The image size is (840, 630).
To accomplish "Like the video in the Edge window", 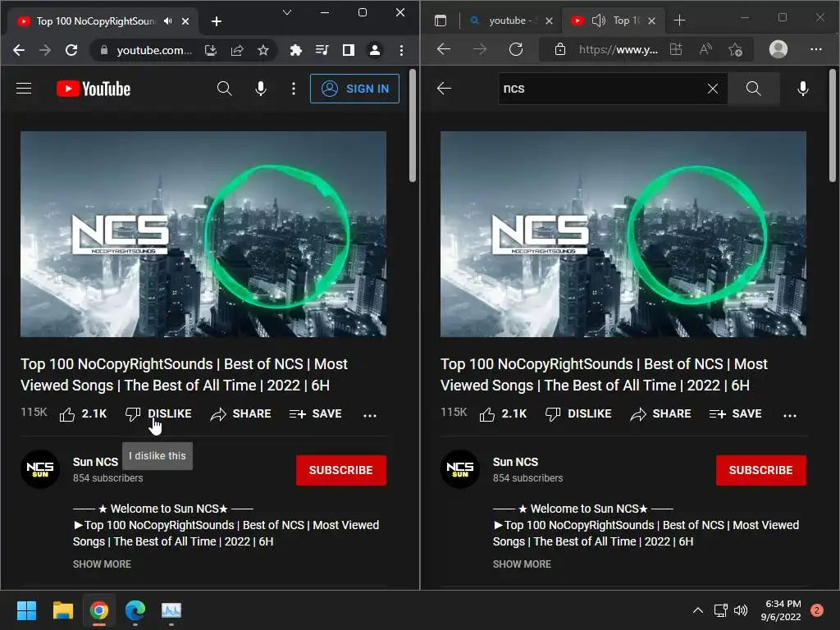I will coord(504,414).
